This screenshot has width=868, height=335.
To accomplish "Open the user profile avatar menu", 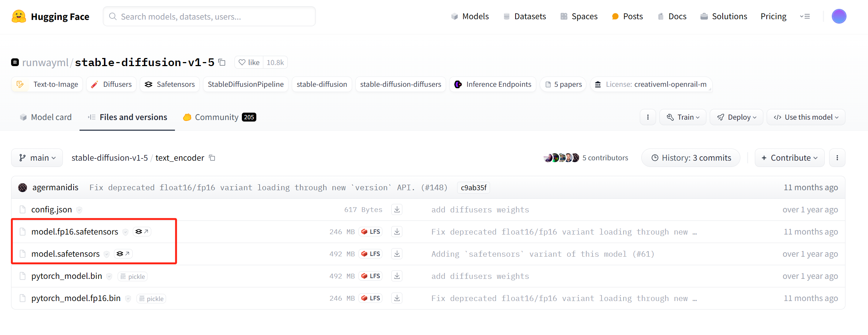I will click(x=839, y=16).
